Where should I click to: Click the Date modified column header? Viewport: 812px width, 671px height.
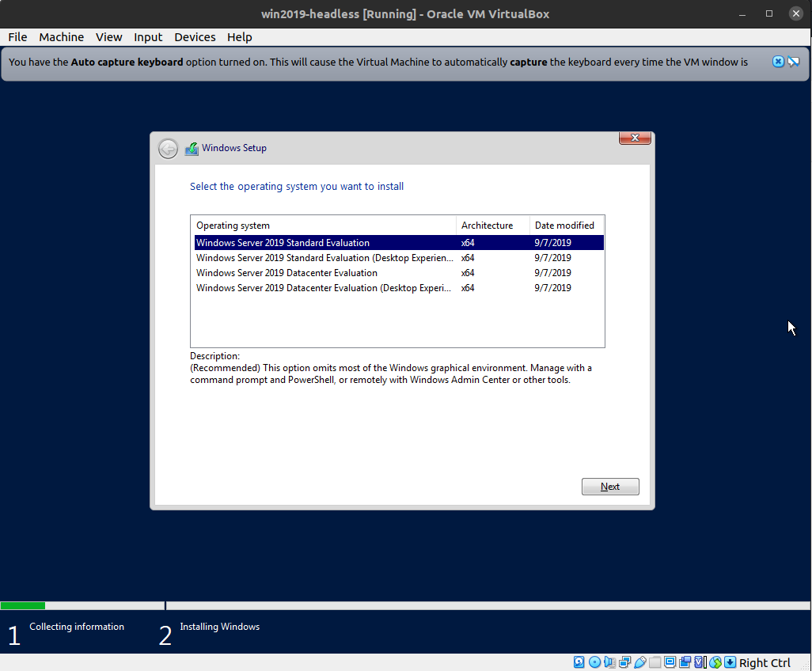tap(566, 226)
